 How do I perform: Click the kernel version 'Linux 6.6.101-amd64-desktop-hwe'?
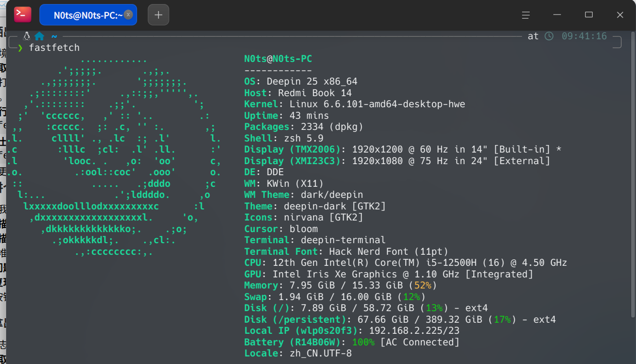point(377,104)
